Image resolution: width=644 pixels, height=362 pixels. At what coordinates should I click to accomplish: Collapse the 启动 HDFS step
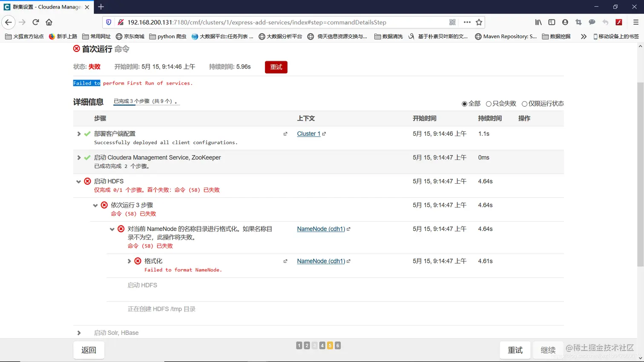[x=79, y=182]
